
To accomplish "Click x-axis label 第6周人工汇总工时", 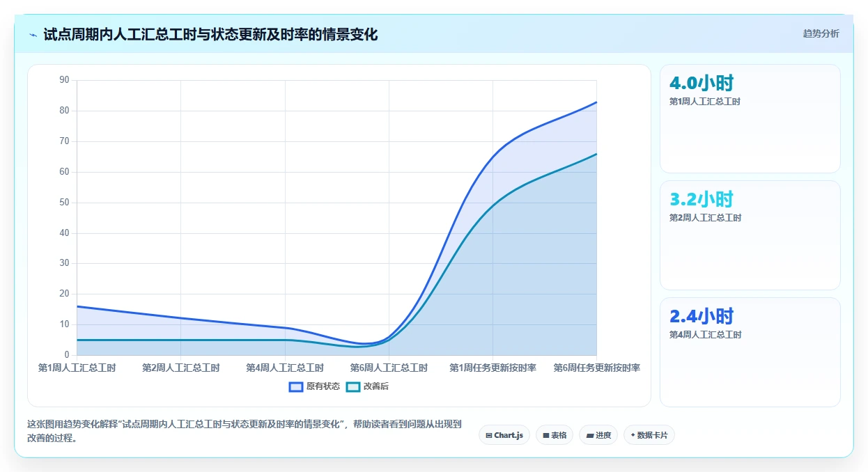I will pos(389,368).
